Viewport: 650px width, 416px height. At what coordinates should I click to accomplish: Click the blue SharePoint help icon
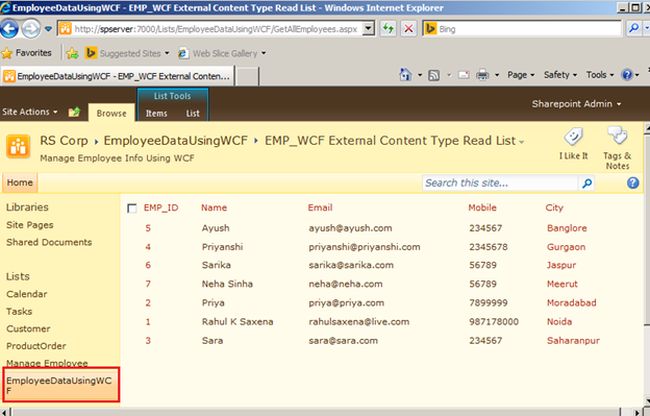point(633,183)
